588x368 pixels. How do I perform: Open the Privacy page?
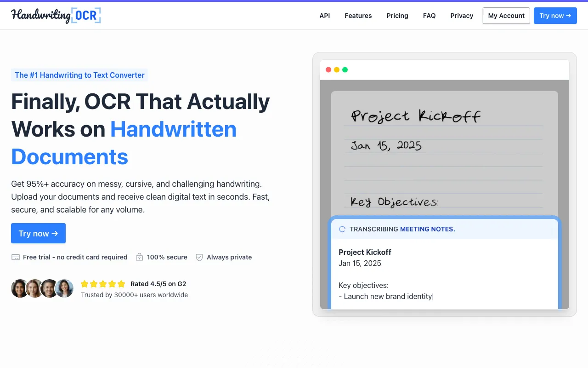(x=462, y=16)
